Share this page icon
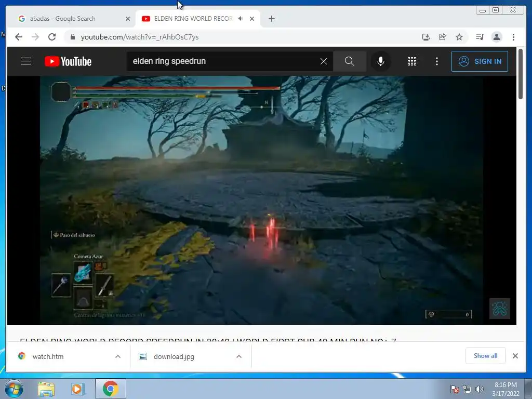Viewport: 532px width, 399px height. [x=443, y=37]
